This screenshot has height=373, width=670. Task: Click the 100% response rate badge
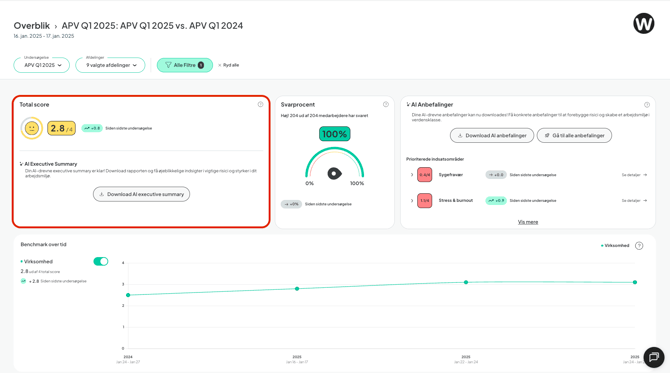pos(335,134)
